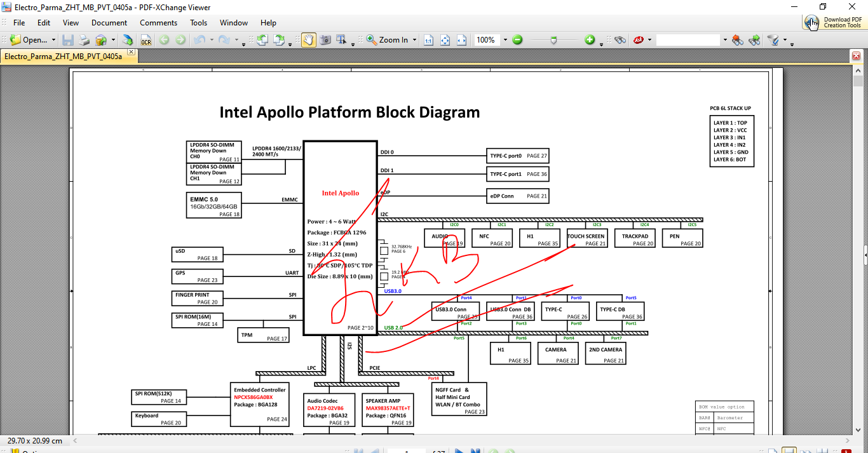Click the Intel Apollo Platform Block Diagram title
Screen dimensions: 868x453
tap(349, 112)
